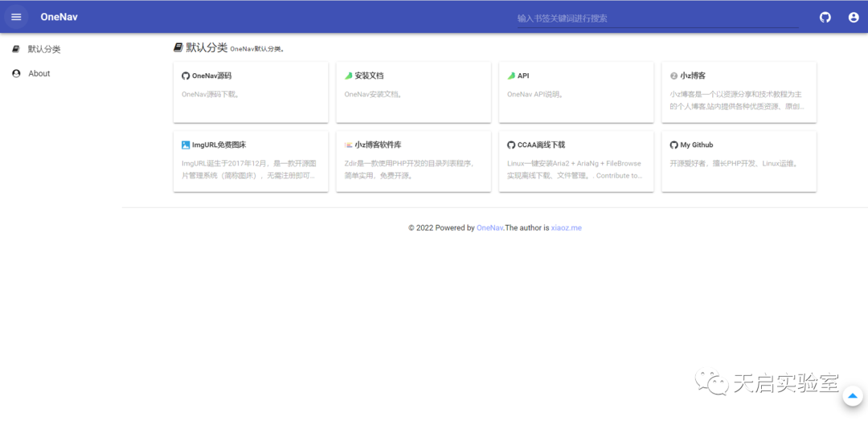
Task: Open the CCAA离线下载 bookmark card
Action: 576,161
